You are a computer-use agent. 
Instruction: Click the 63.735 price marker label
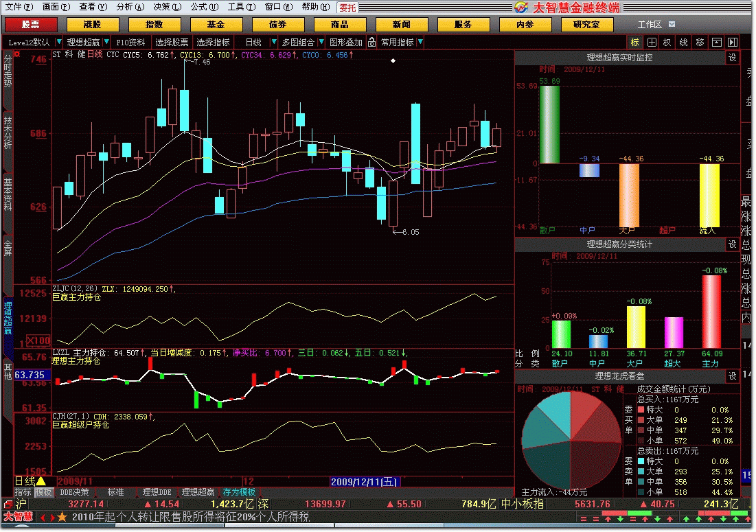(x=30, y=375)
